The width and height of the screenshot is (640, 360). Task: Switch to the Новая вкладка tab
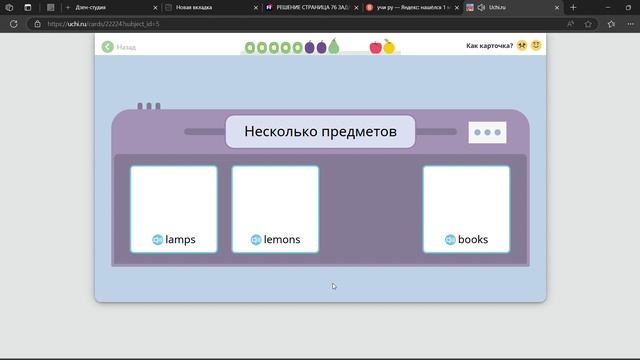pyautogui.click(x=211, y=7)
